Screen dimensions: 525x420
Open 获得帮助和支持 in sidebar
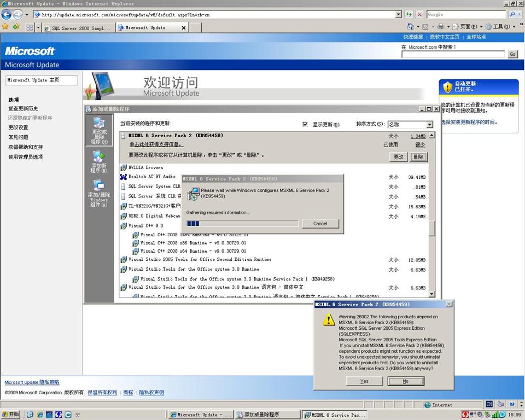point(26,147)
